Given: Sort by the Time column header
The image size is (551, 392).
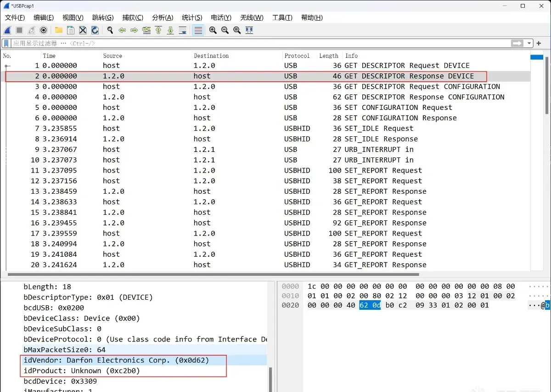Looking at the screenshot, I should (71, 56).
